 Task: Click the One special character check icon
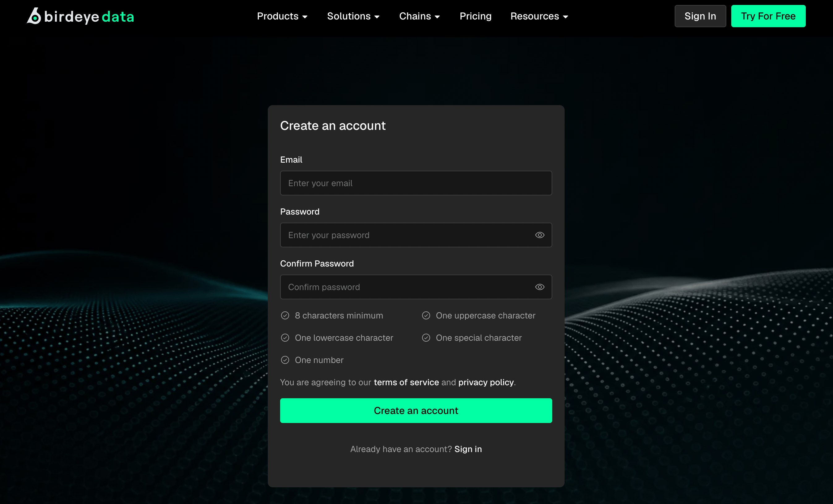point(426,338)
